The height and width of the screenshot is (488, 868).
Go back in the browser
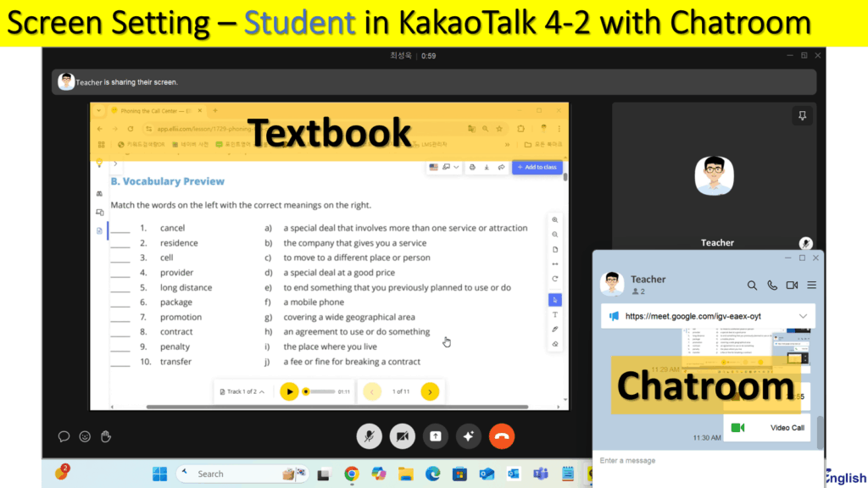click(100, 129)
